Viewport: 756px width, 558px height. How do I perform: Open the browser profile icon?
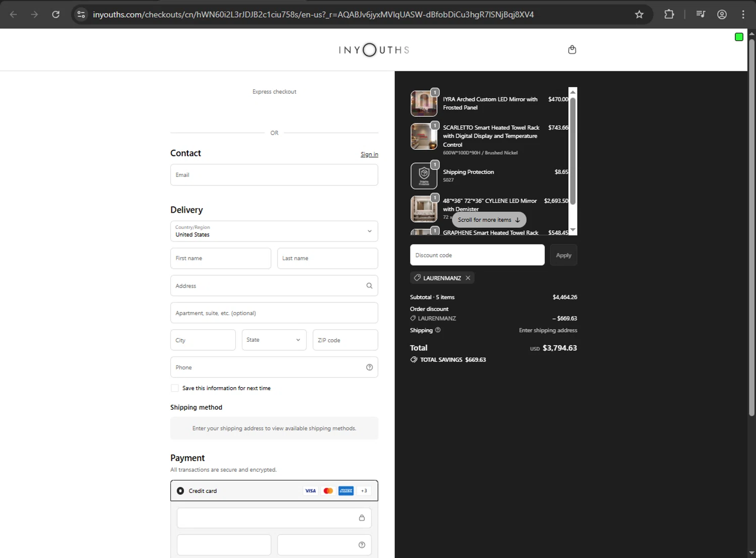[x=722, y=14]
